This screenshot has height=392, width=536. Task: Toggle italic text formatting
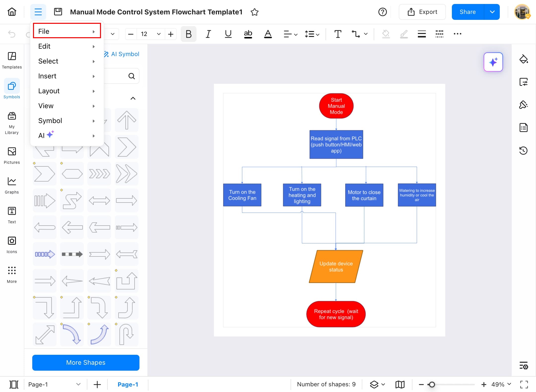point(208,34)
